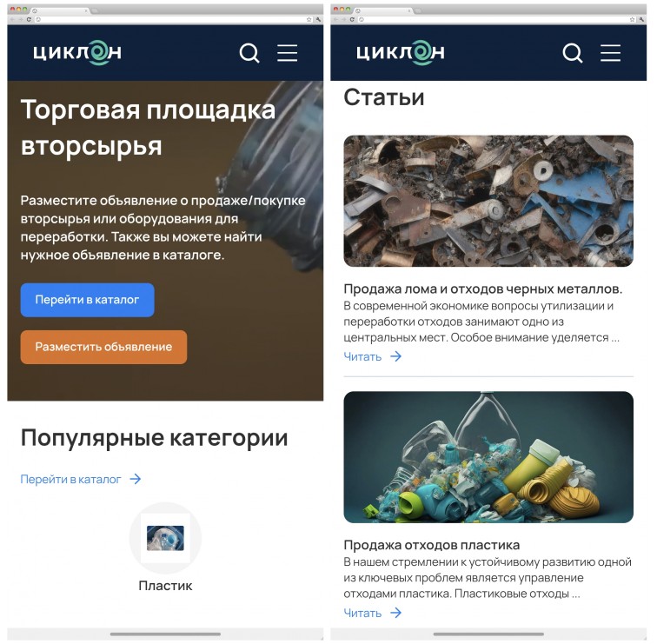The height and width of the screenshot is (644, 657).
Task: Click arrow next to Читать under plastic article
Action: point(396,613)
